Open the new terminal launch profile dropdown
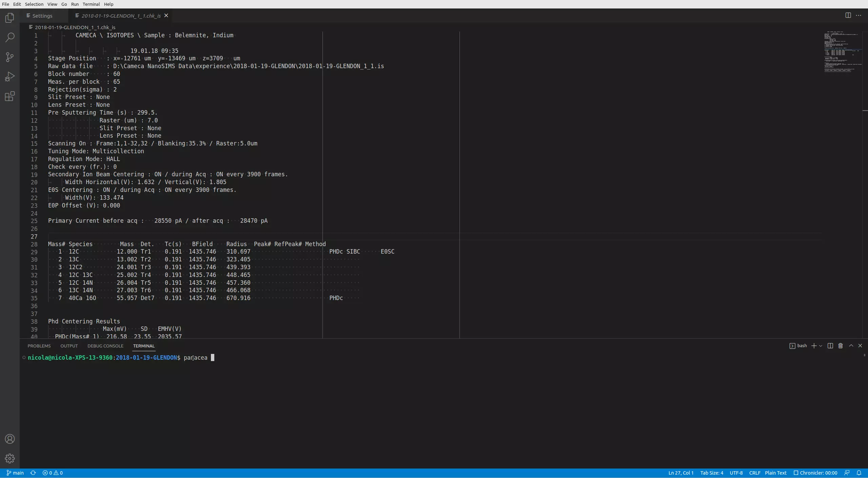 click(821, 346)
